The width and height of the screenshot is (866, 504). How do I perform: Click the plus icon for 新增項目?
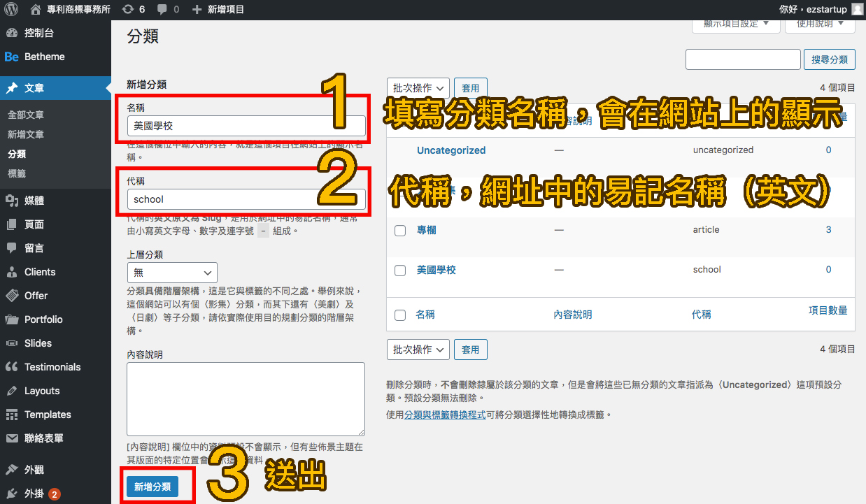(x=197, y=10)
